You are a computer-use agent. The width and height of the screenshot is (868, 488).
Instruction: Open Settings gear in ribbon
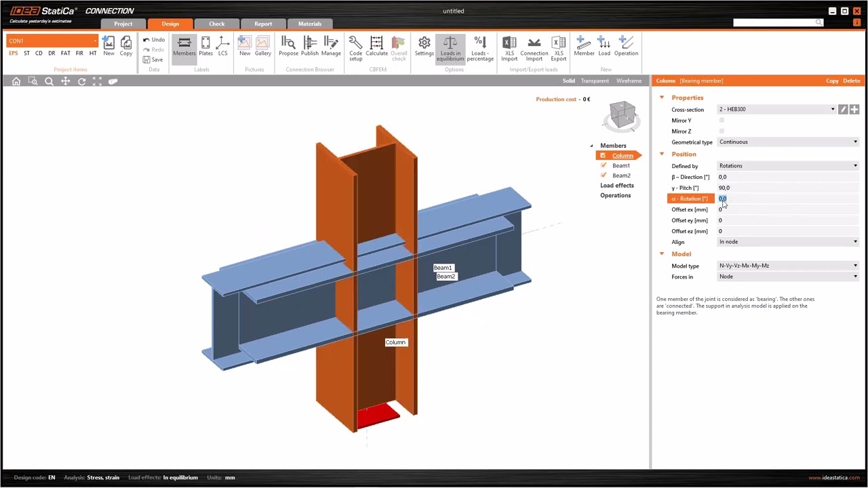(425, 46)
